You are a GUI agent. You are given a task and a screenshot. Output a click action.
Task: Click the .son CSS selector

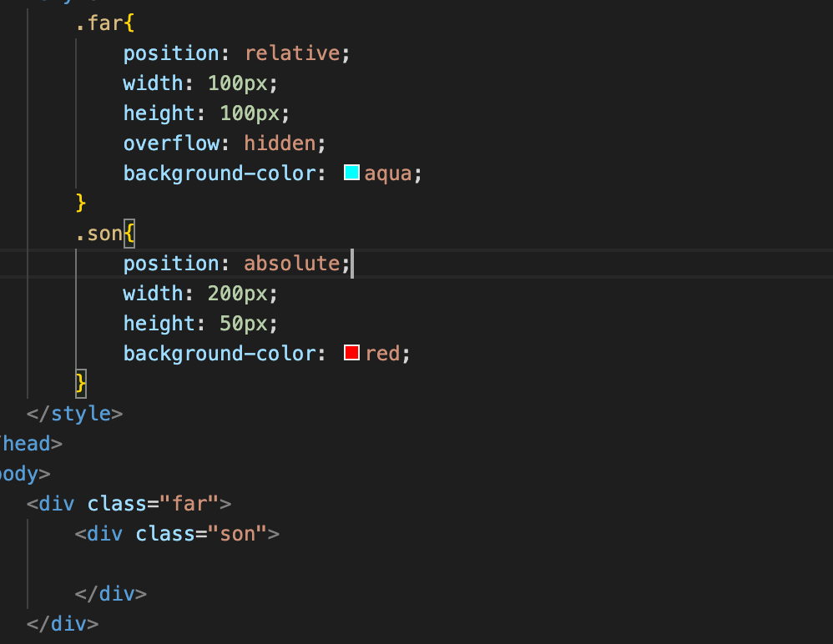(99, 234)
